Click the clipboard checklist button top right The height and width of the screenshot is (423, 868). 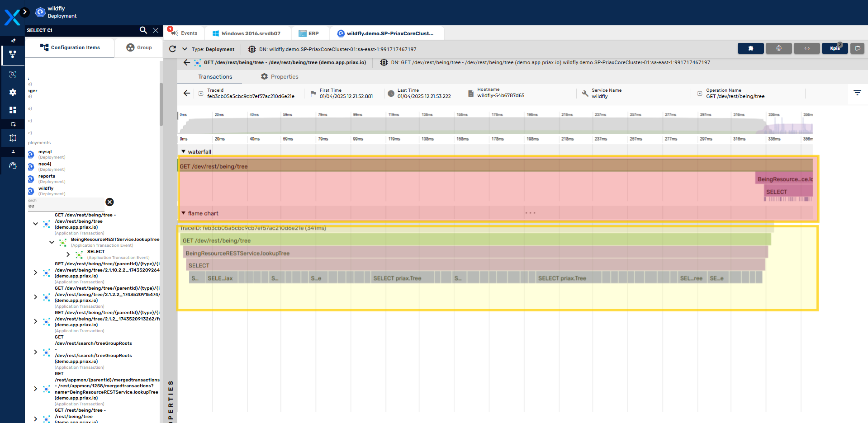857,48
